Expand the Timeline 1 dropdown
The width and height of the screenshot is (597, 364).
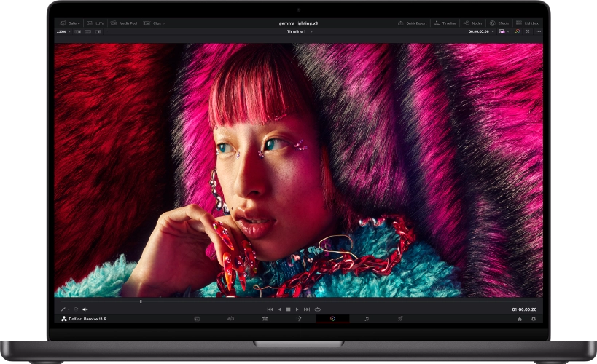(x=299, y=32)
